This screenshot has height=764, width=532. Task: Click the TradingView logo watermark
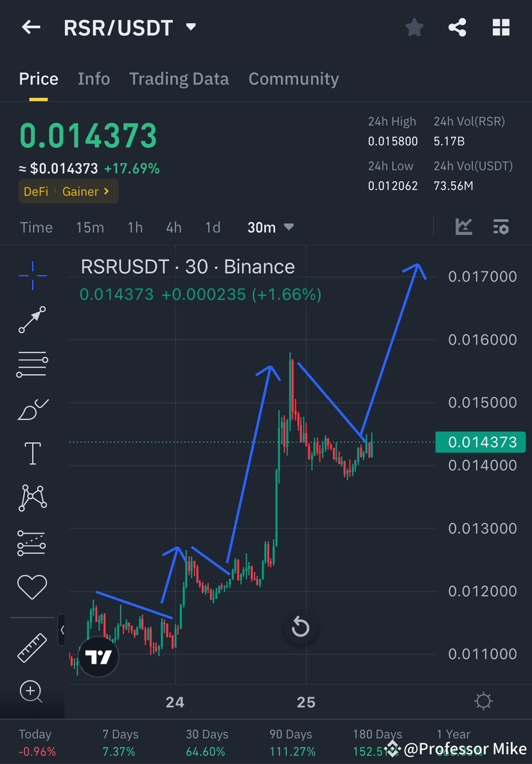pos(98,657)
